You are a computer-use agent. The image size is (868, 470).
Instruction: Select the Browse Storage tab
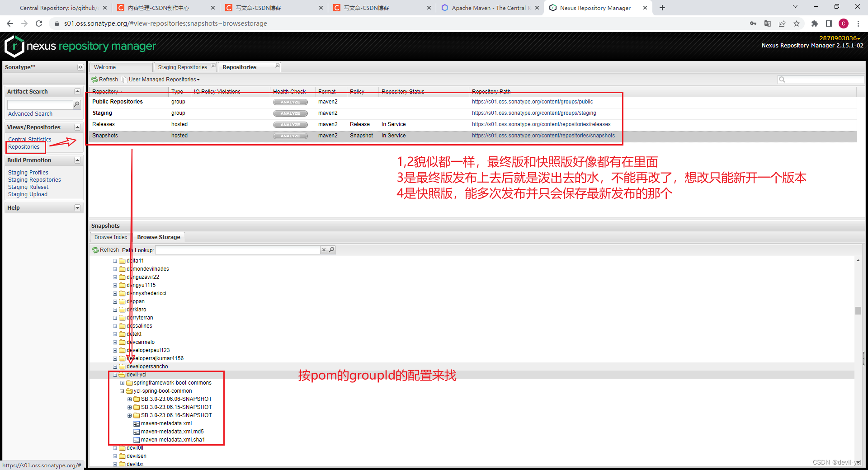[159, 237]
